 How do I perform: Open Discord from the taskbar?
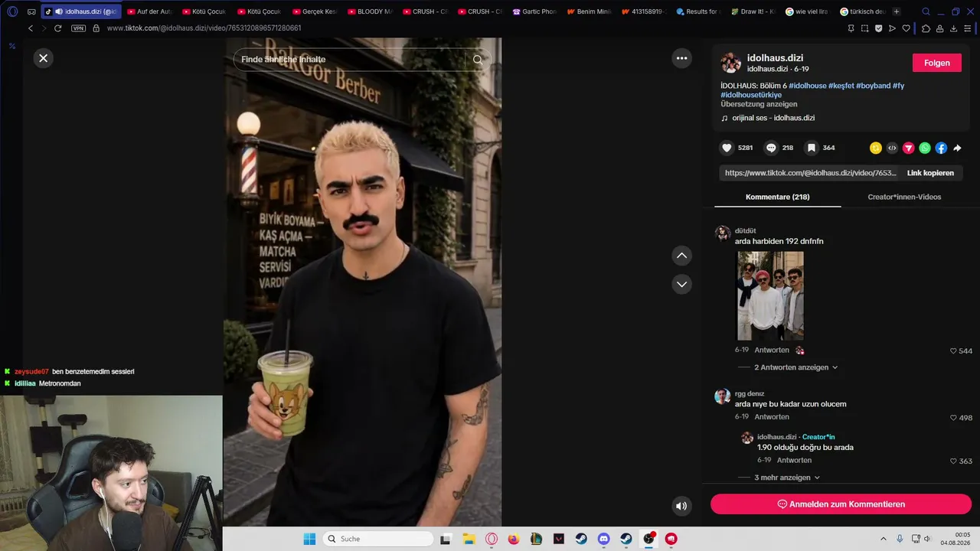coord(603,539)
